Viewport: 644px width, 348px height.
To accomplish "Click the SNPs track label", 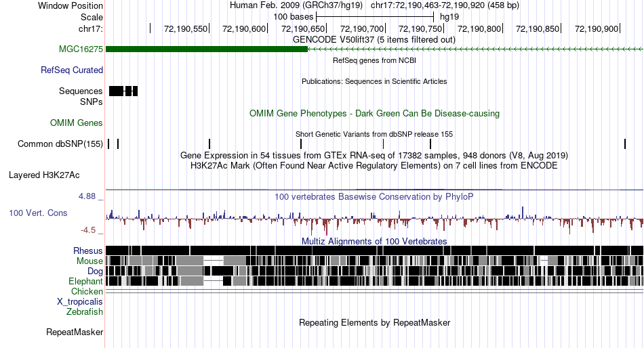I will [x=92, y=102].
